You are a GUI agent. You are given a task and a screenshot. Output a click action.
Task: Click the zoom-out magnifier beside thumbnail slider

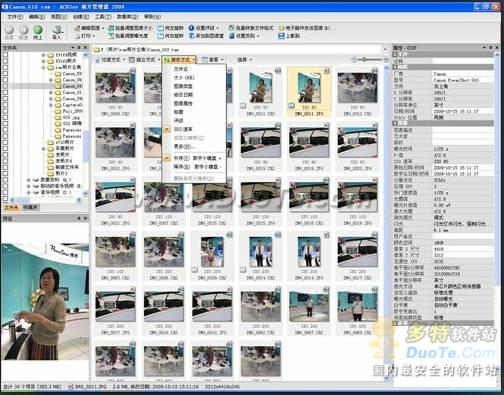tap(354, 60)
